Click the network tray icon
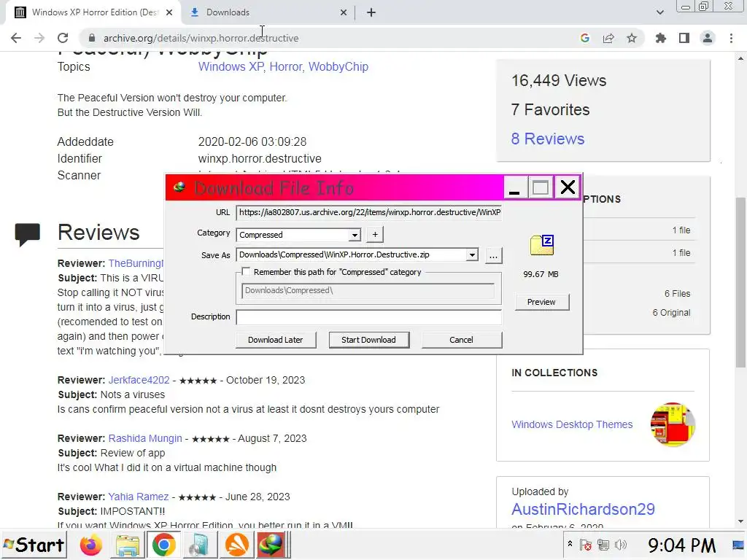This screenshot has width=747, height=560. pos(603,545)
